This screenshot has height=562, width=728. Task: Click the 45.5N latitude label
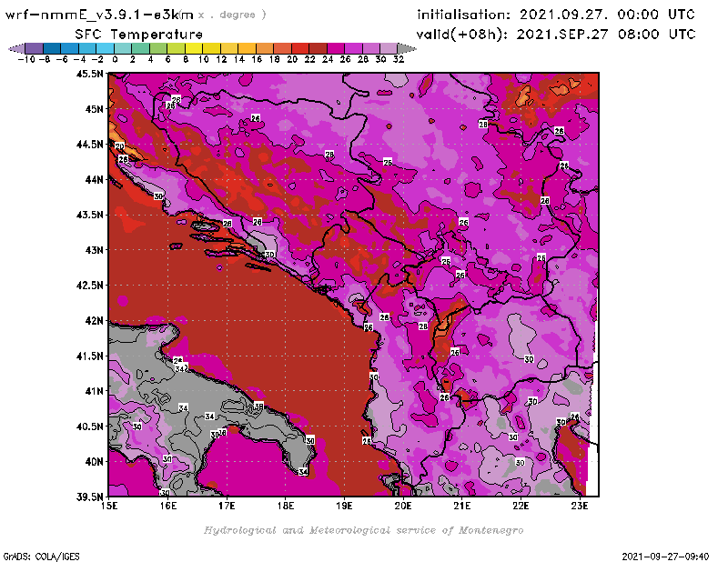[x=90, y=74]
